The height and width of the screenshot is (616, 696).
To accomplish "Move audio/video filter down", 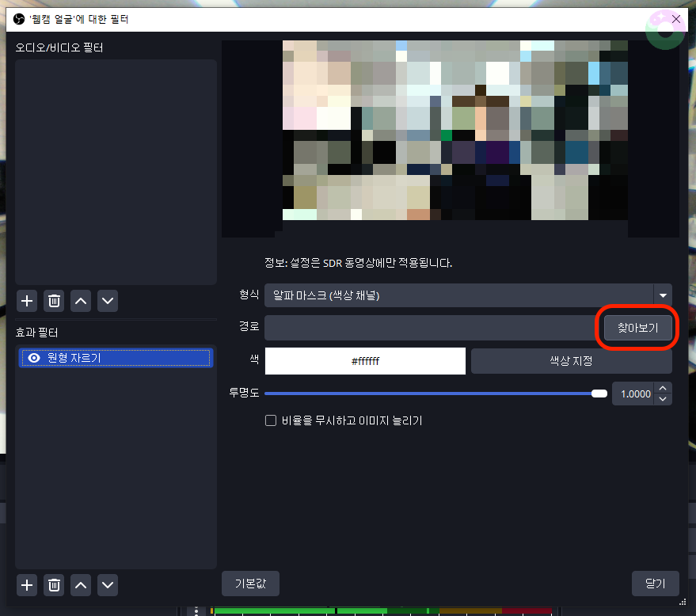I will 108,301.
